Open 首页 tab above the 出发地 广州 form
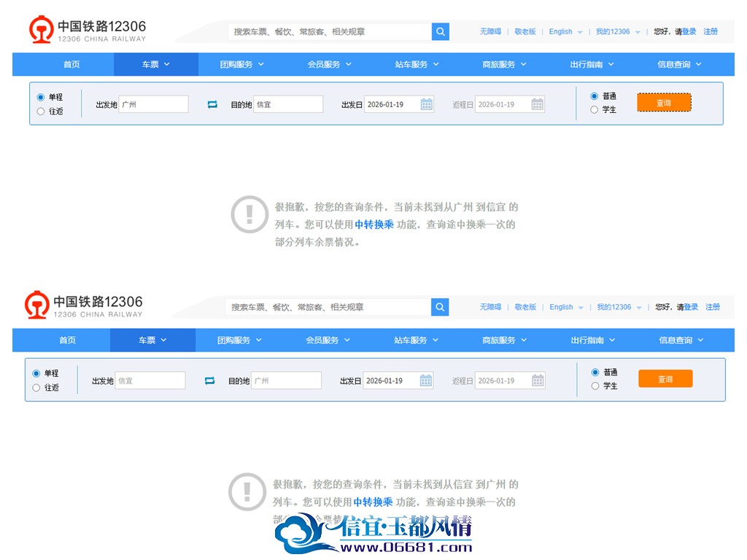The width and height of the screenshot is (747, 560). (x=71, y=64)
